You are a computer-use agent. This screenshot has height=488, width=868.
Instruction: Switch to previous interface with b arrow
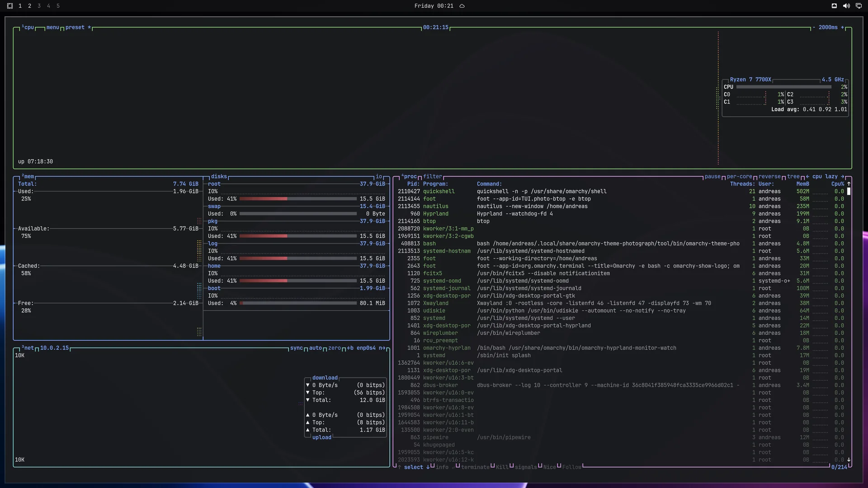(350, 348)
